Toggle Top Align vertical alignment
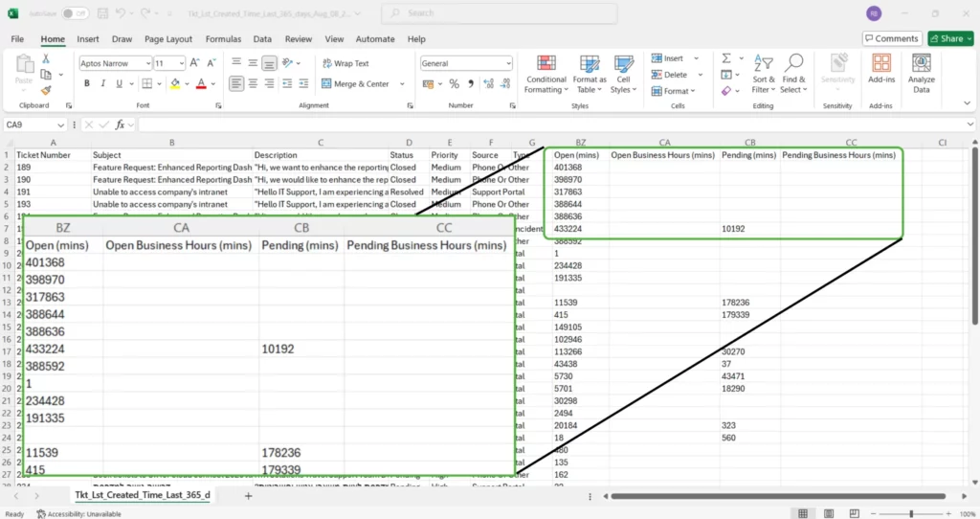Viewport: 980px width, 519px height. click(x=236, y=63)
